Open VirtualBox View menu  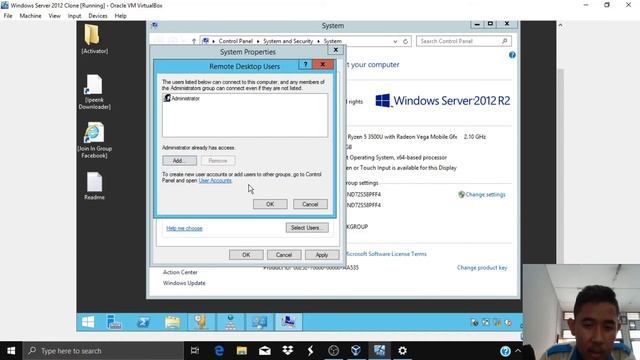54,16
